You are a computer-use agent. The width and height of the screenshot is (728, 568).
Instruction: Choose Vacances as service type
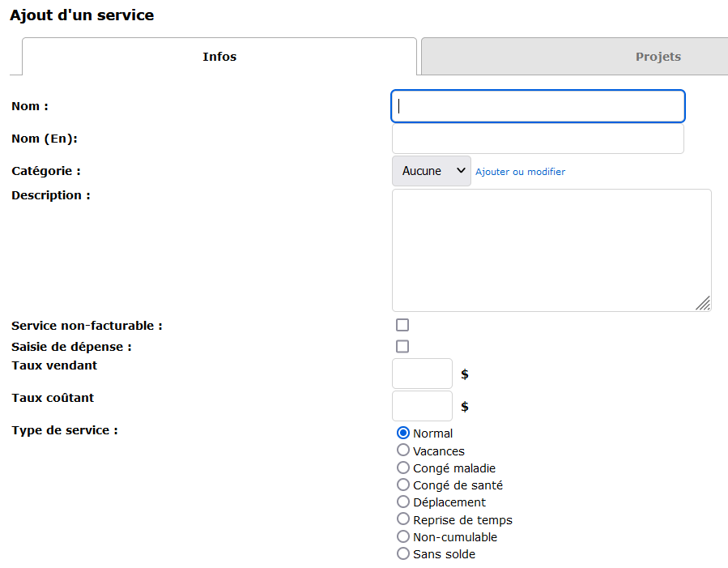403,451
